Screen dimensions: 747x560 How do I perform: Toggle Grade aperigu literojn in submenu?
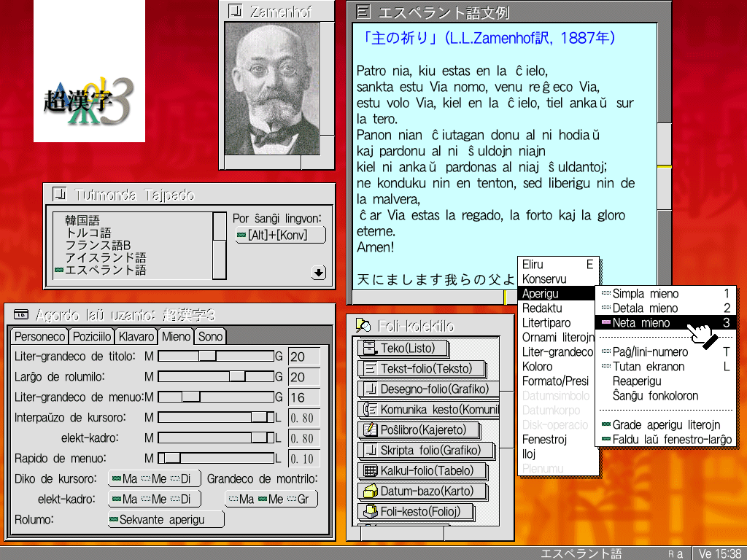665,425
